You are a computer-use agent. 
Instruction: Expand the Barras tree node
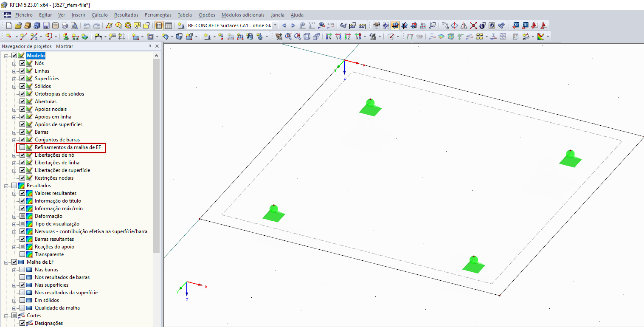click(x=14, y=132)
